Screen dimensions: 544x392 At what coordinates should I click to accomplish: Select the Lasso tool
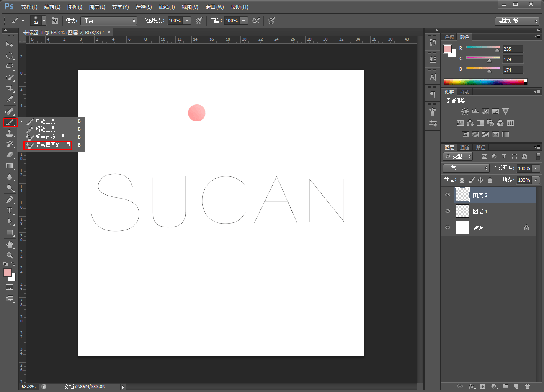(10, 67)
